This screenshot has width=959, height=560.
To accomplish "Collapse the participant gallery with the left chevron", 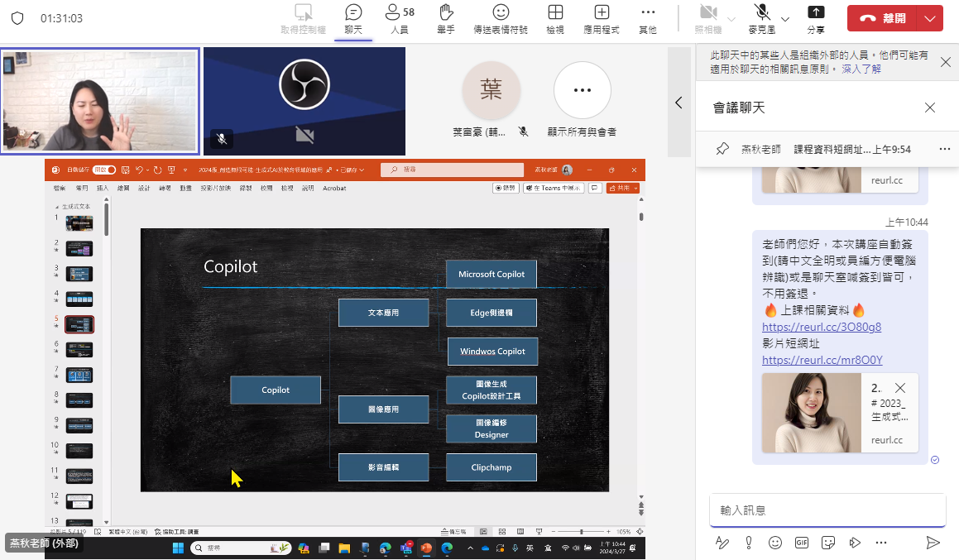I will click(678, 103).
